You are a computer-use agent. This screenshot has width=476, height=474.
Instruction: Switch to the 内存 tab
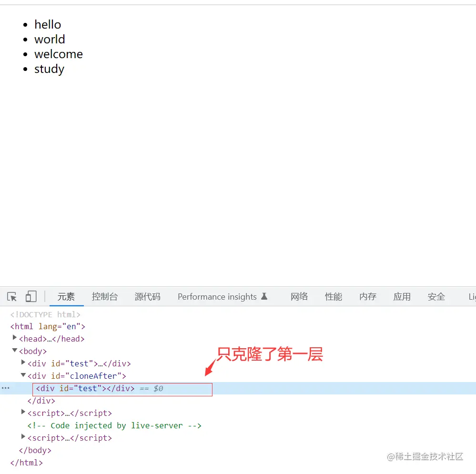tap(368, 296)
